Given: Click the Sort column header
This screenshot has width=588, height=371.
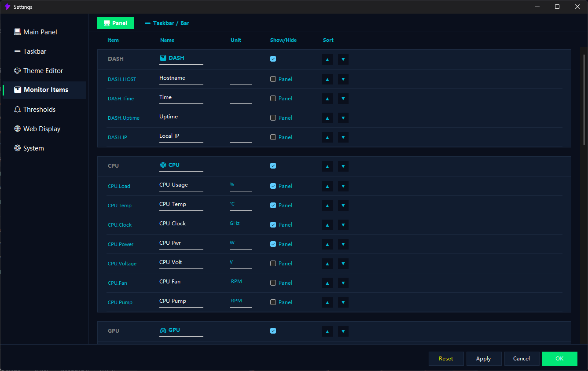Looking at the screenshot, I should tap(328, 40).
